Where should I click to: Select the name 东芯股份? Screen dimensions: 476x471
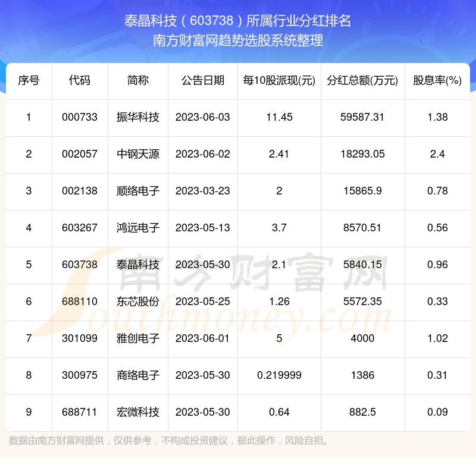pyautogui.click(x=138, y=302)
